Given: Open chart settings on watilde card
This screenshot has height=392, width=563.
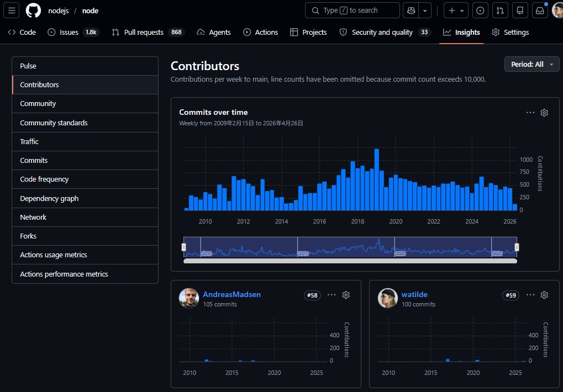Looking at the screenshot, I should tap(544, 295).
